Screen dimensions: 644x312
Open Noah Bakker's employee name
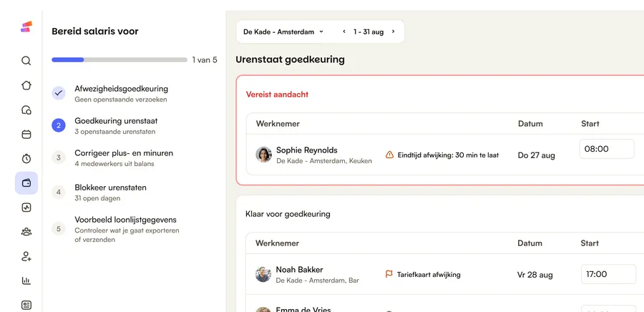(299, 269)
